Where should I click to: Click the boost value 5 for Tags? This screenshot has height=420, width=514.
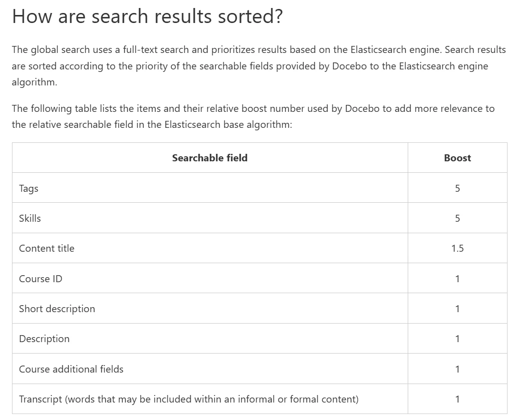457,188
